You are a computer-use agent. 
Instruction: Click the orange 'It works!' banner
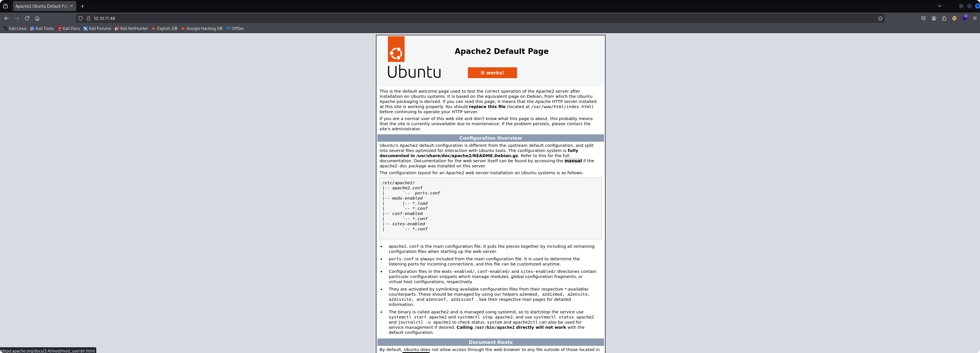(x=492, y=73)
